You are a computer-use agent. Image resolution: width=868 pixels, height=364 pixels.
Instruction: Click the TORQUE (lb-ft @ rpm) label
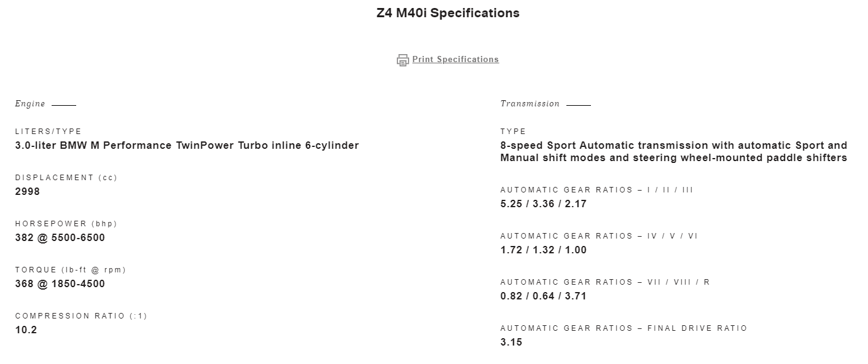pyautogui.click(x=71, y=270)
